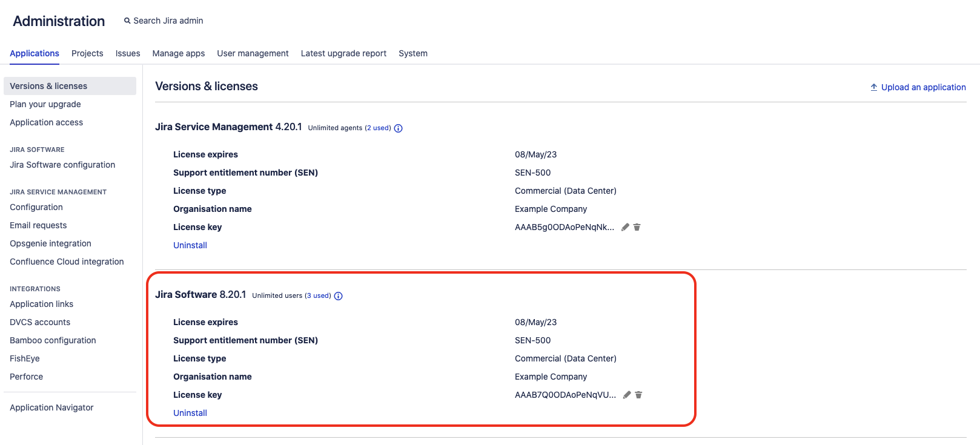
Task: Open info icon for Jira Service Management agents
Action: (399, 128)
